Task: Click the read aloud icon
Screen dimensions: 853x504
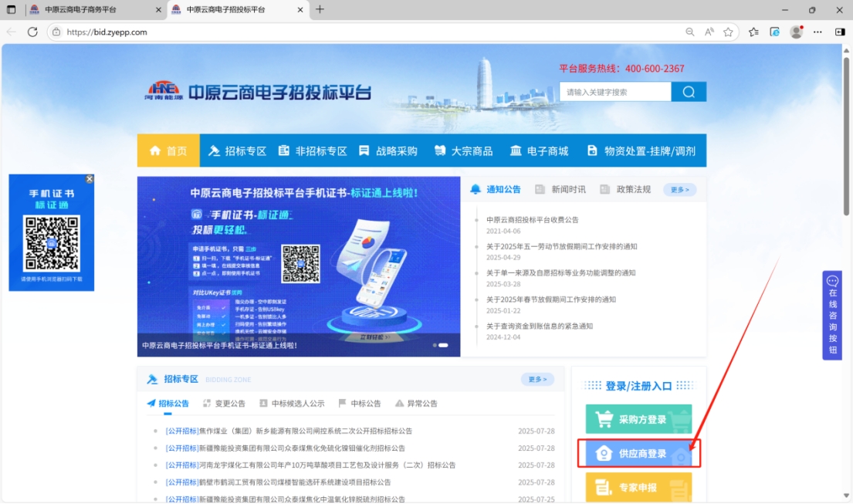Action: 709,32
